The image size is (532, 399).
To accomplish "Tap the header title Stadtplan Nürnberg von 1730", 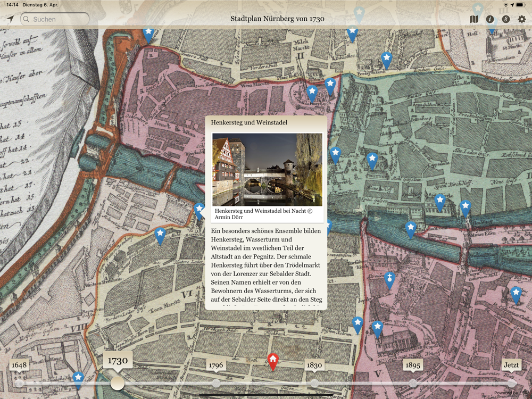I will [277, 19].
